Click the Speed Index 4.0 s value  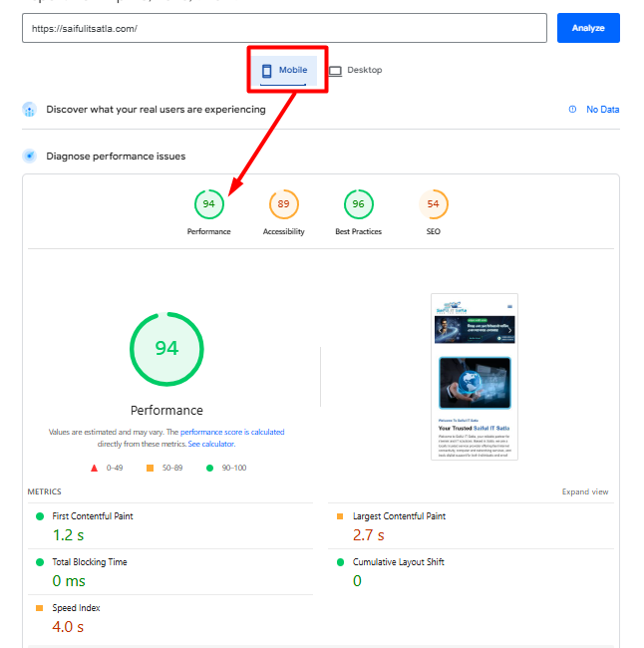click(x=68, y=627)
